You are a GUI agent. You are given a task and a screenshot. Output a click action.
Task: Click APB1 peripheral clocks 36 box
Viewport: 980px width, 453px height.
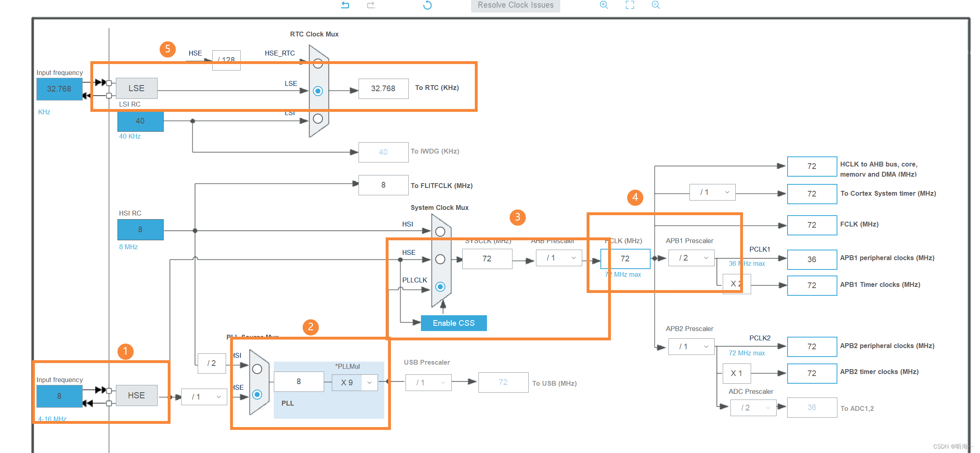coord(812,259)
